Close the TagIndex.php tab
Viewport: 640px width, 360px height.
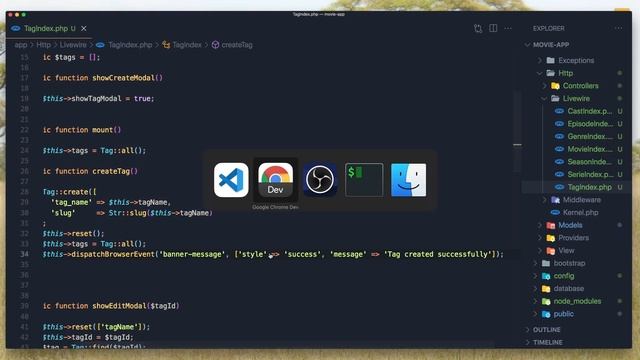tap(84, 28)
